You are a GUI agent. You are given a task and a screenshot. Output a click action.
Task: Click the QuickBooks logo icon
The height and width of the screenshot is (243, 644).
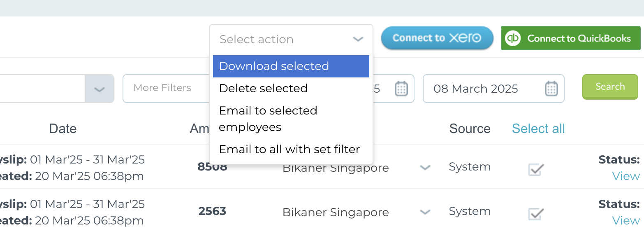click(513, 38)
